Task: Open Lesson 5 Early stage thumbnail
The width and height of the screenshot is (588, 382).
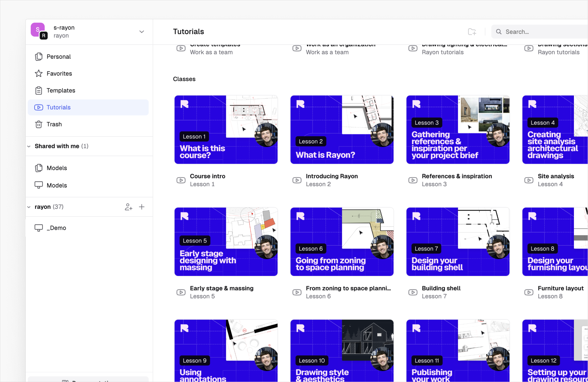Action: point(226,241)
